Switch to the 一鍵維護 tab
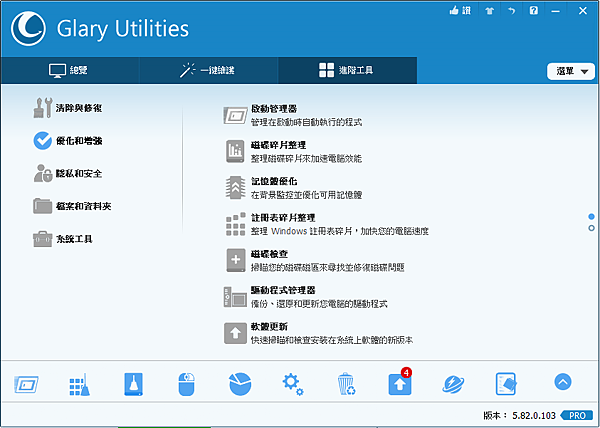 click(208, 70)
